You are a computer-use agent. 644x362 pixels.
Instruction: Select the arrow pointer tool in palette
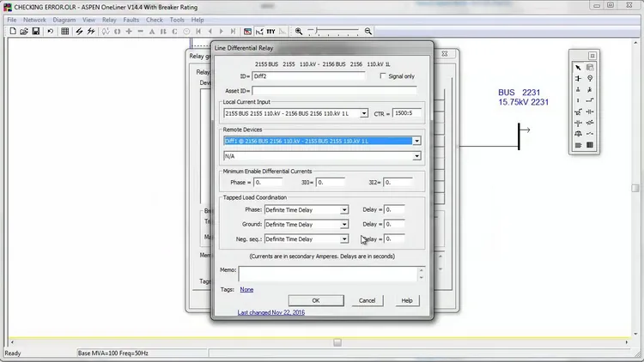578,67
